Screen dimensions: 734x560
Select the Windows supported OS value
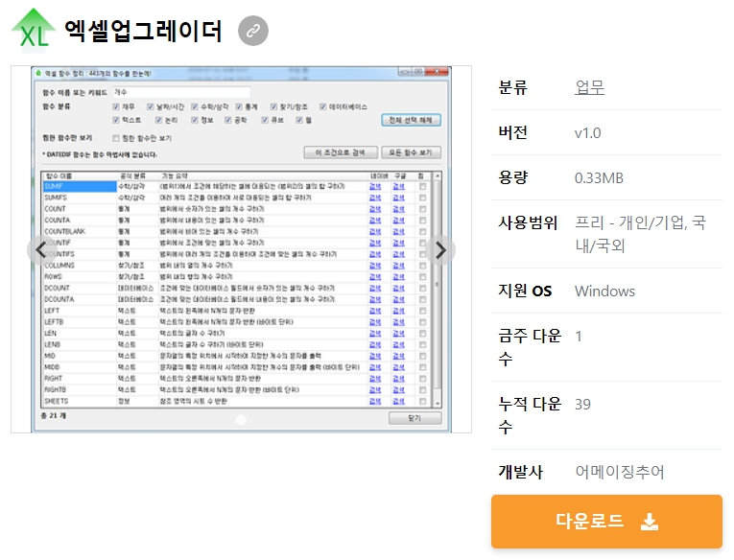click(604, 291)
